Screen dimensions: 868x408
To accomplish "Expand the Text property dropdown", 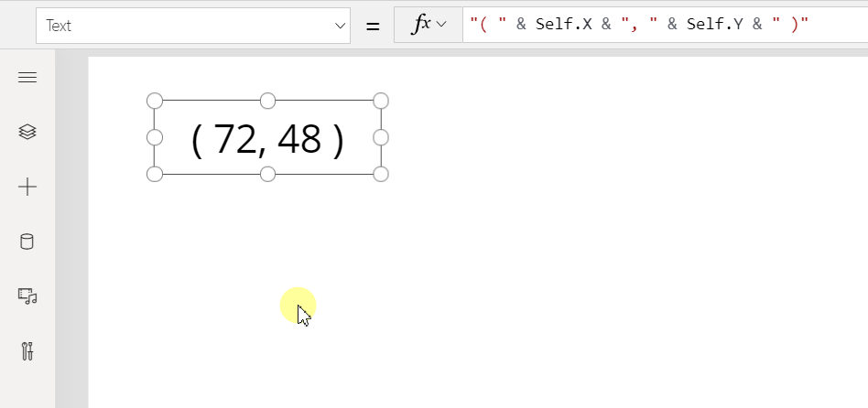I will [x=341, y=26].
